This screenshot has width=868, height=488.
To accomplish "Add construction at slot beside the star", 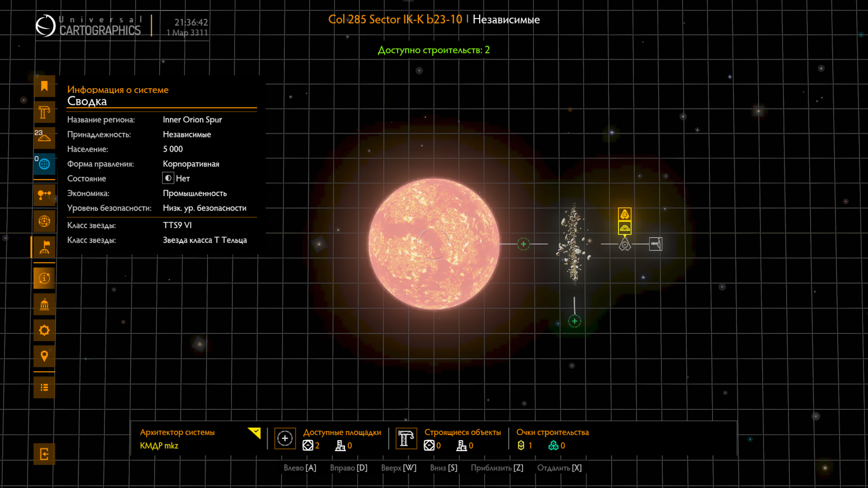I will click(x=524, y=244).
